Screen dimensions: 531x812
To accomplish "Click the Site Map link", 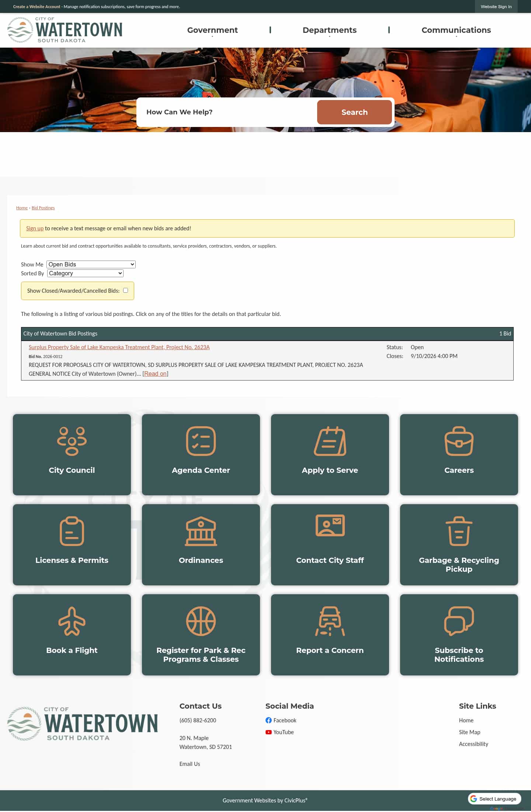I will [469, 732].
